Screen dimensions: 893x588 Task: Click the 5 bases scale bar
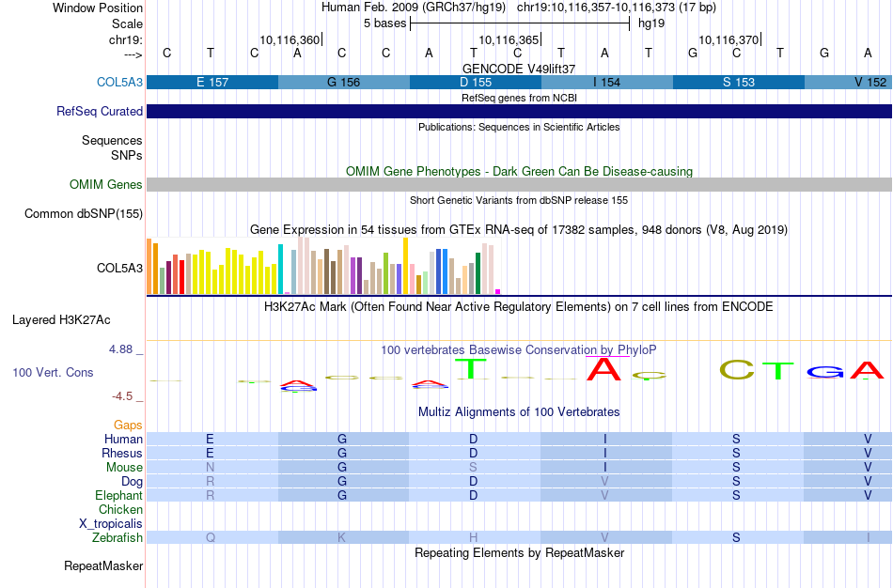(520, 23)
